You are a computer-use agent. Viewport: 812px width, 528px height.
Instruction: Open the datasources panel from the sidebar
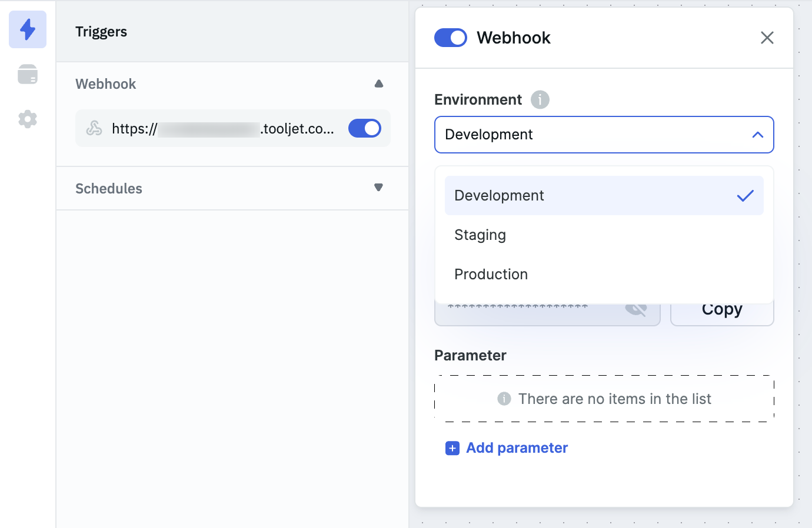coord(27,74)
